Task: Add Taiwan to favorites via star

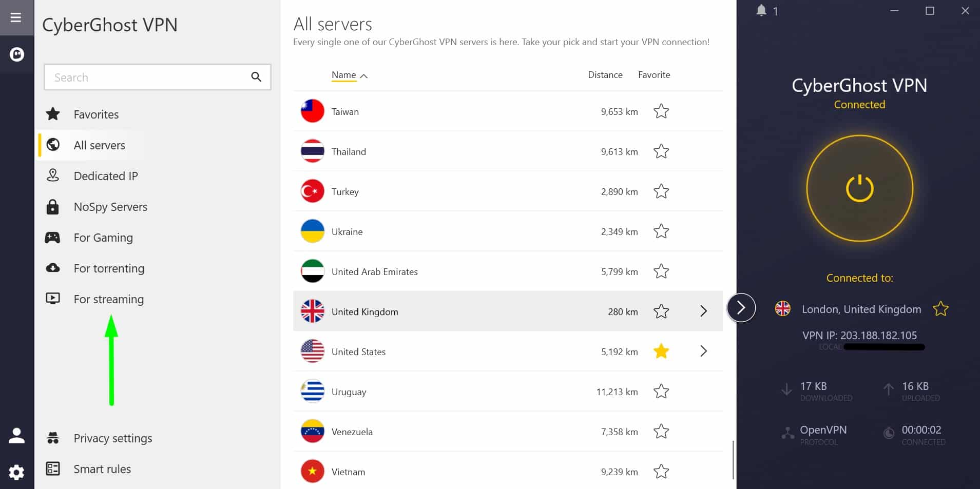Action: pos(661,111)
